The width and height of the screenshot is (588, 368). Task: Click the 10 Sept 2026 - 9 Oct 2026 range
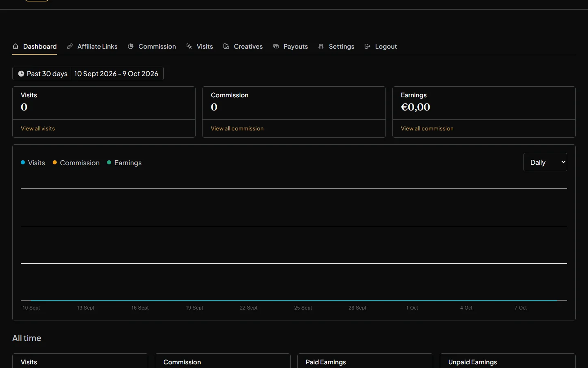pos(116,74)
